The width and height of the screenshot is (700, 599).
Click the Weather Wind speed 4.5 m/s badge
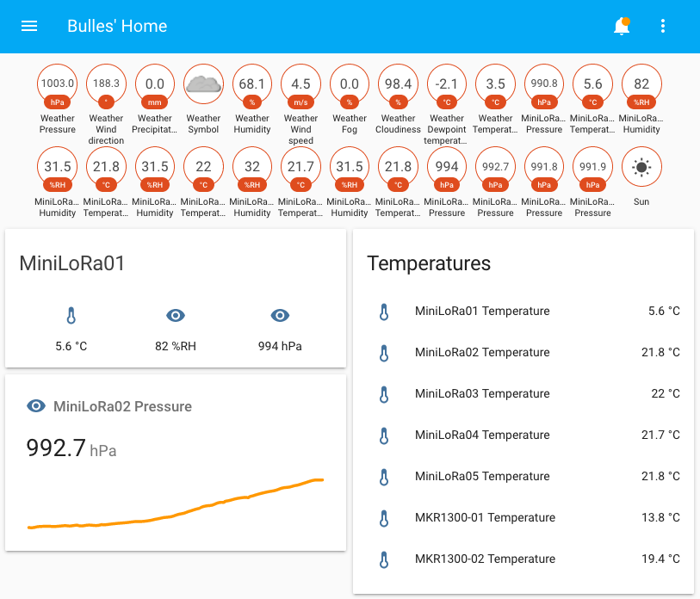click(300, 86)
